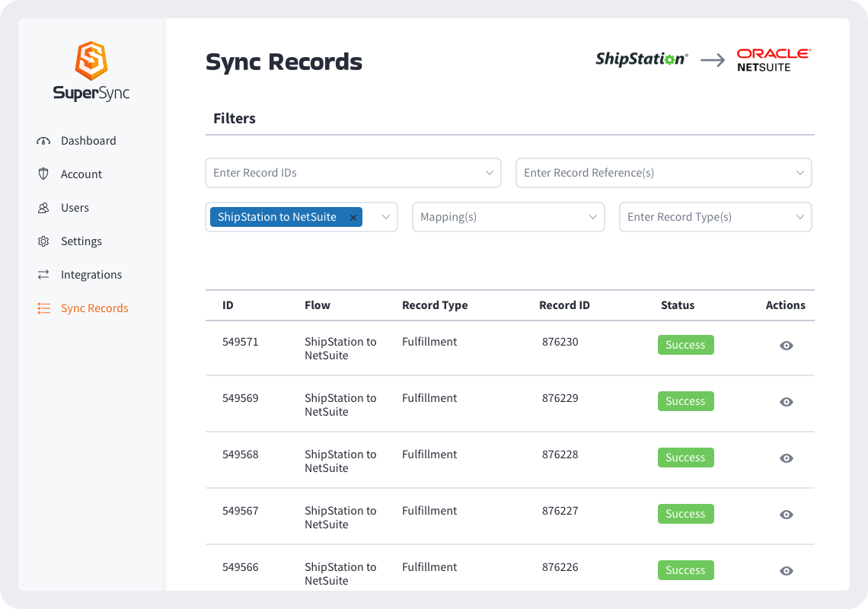Click the Users people icon
This screenshot has width=868, height=609.
tap(43, 208)
